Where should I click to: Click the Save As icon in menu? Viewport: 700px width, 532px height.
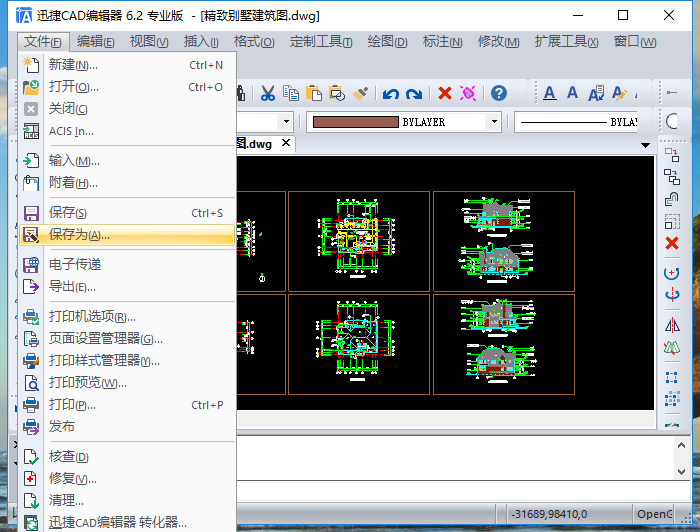(31, 235)
